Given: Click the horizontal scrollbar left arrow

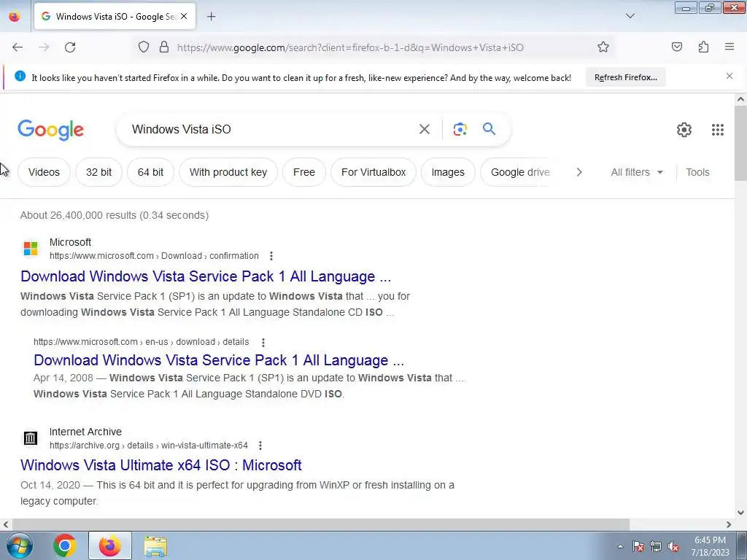Looking at the screenshot, I should (5, 524).
